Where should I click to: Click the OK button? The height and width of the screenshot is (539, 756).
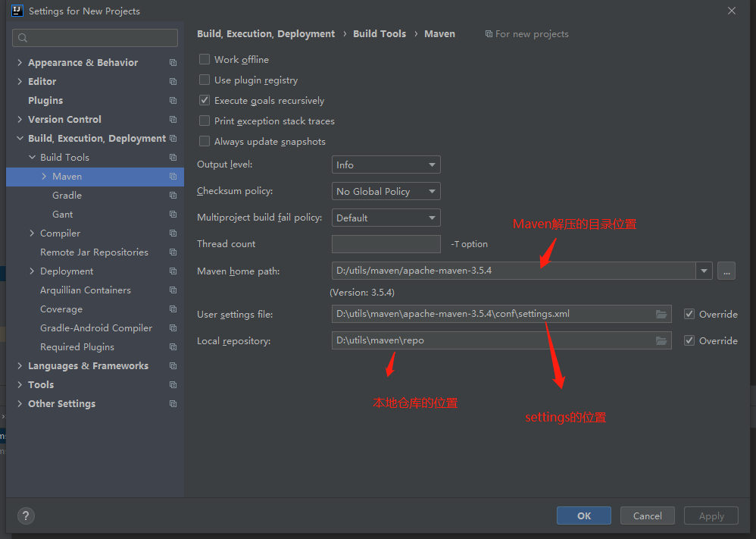(x=584, y=515)
